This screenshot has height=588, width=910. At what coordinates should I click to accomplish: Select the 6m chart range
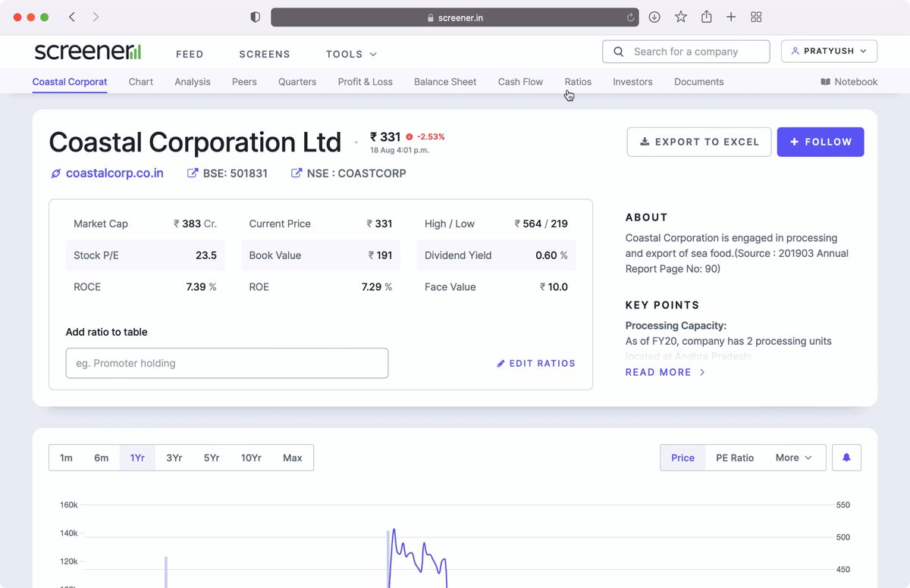[102, 458]
